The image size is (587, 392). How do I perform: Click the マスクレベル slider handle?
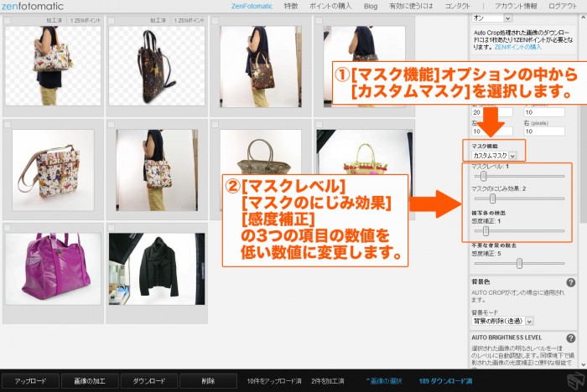(481, 177)
